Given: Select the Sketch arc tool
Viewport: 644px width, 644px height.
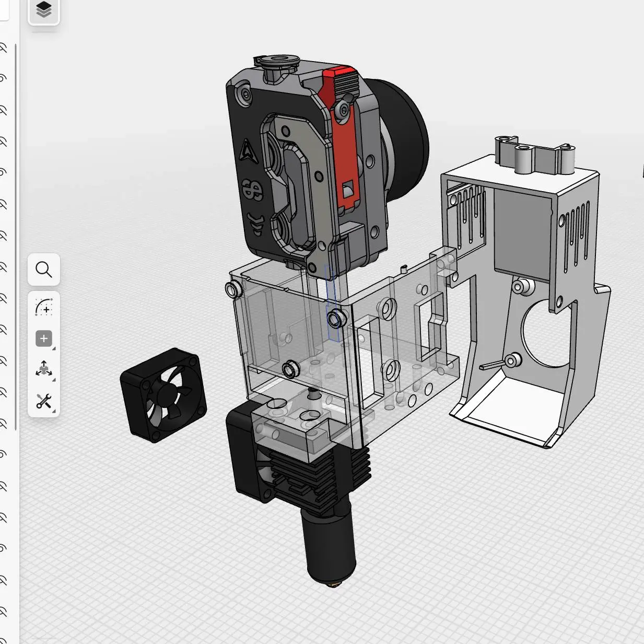Looking at the screenshot, I should coord(44,307).
